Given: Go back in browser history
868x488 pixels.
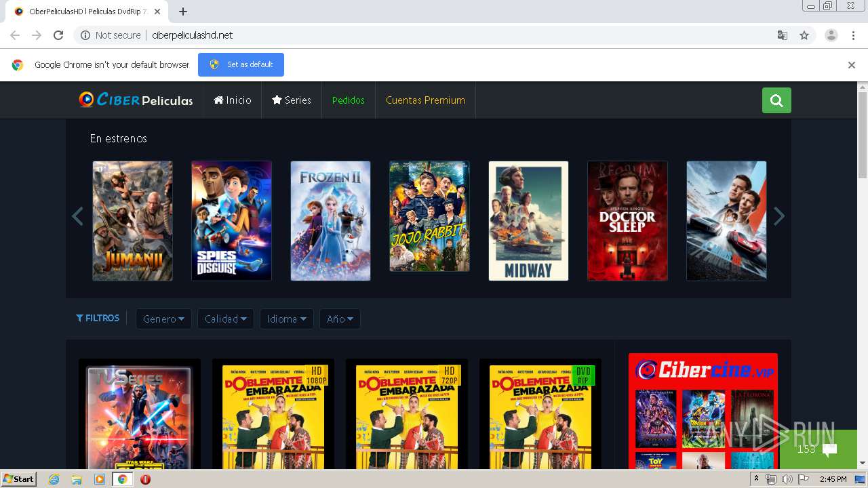Looking at the screenshot, I should [15, 35].
